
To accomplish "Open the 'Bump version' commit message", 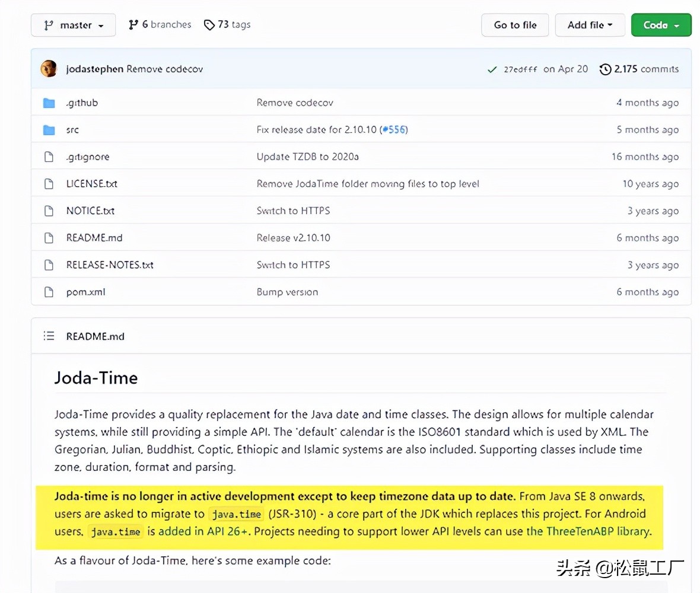I will coord(288,292).
